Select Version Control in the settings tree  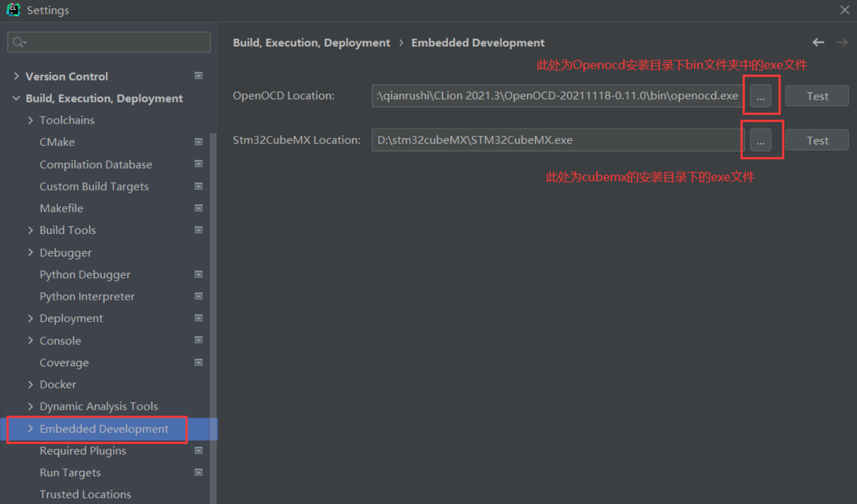[x=67, y=76]
